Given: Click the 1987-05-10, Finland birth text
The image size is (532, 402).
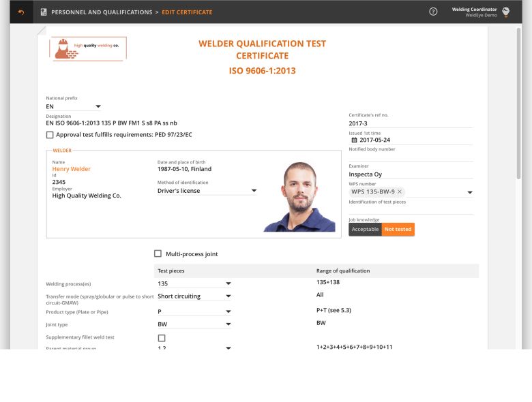Looking at the screenshot, I should coord(184,169).
